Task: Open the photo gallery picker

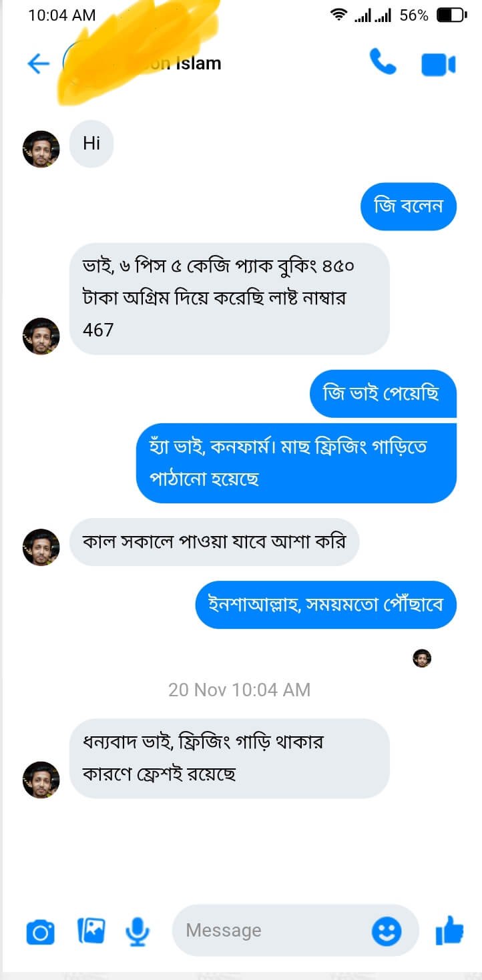Action: tap(91, 931)
